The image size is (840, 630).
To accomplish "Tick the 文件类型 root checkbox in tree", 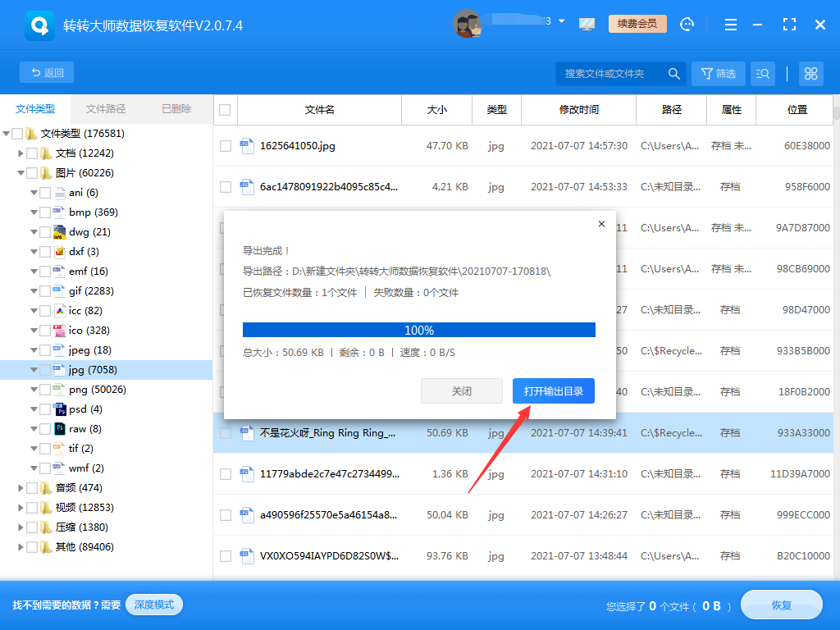I will 18,134.
